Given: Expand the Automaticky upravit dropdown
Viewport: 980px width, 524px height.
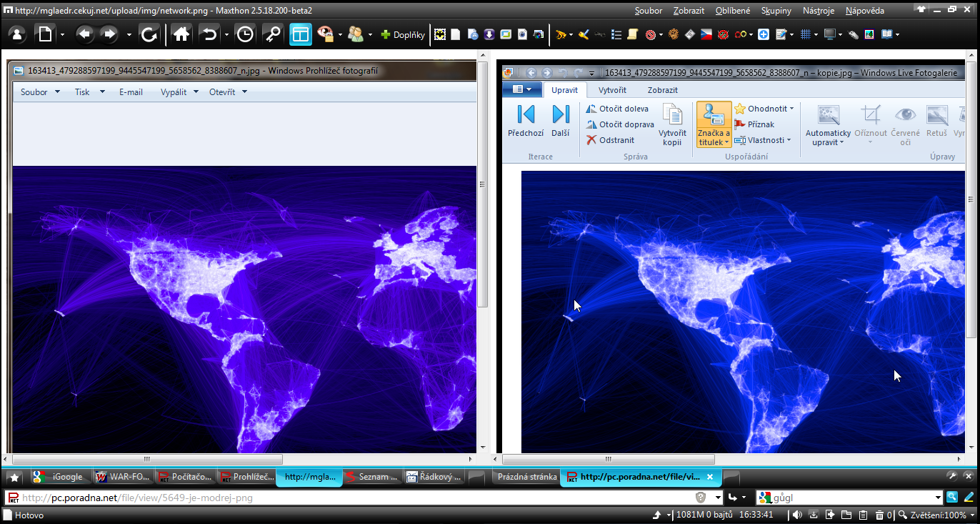Looking at the screenshot, I should [x=828, y=138].
